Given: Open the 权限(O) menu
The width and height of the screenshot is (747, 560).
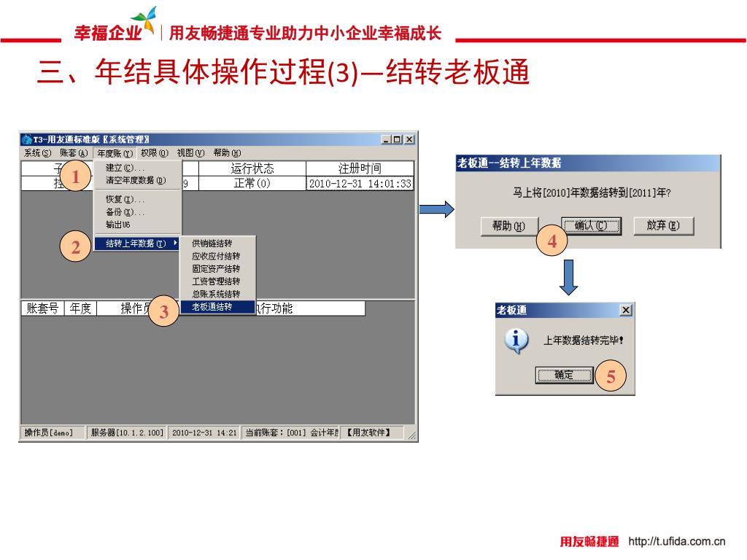Looking at the screenshot, I should (155, 153).
